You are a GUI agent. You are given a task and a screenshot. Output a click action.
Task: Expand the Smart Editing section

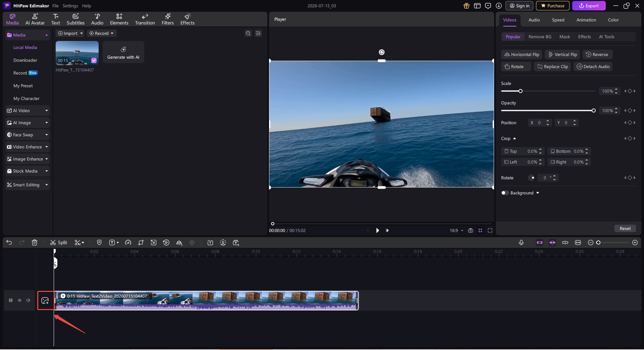tap(28, 185)
